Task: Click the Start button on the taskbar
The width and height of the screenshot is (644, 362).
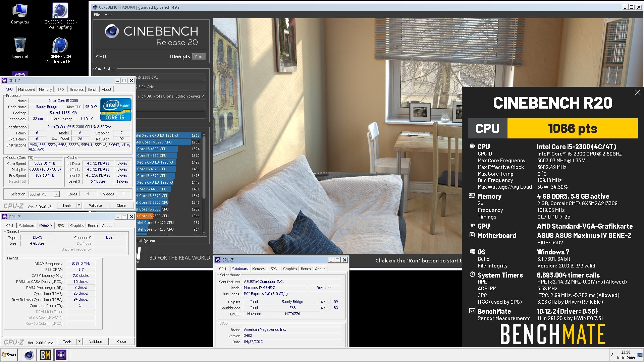Action: (9, 355)
